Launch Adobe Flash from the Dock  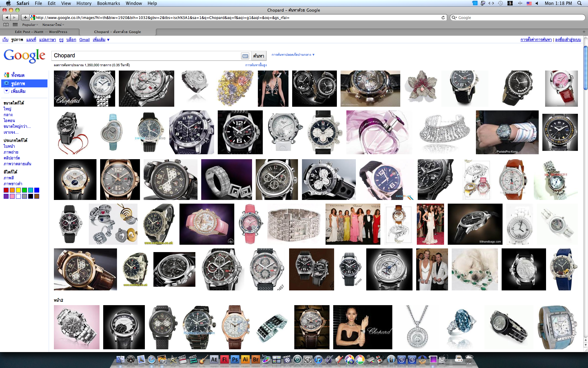click(x=224, y=359)
